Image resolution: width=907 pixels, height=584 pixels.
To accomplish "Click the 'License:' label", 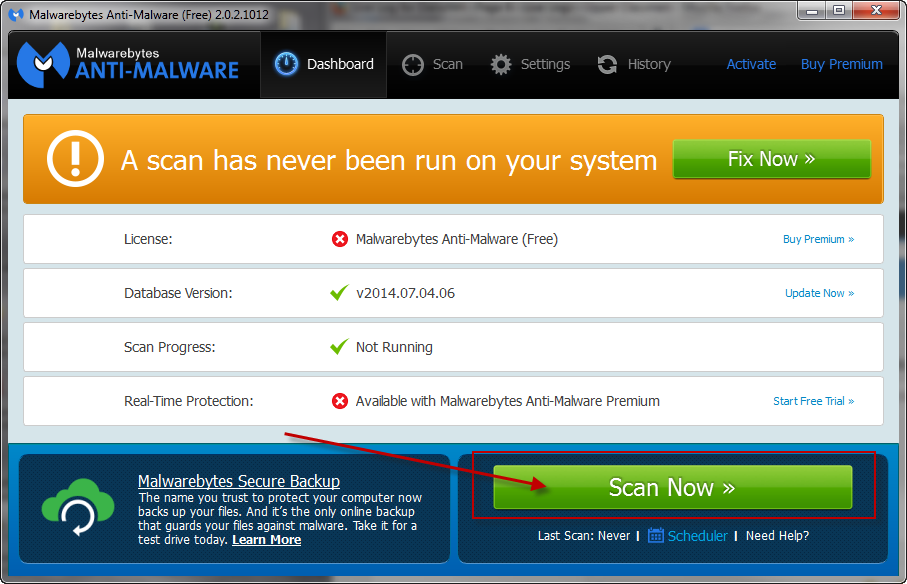I will pyautogui.click(x=148, y=239).
